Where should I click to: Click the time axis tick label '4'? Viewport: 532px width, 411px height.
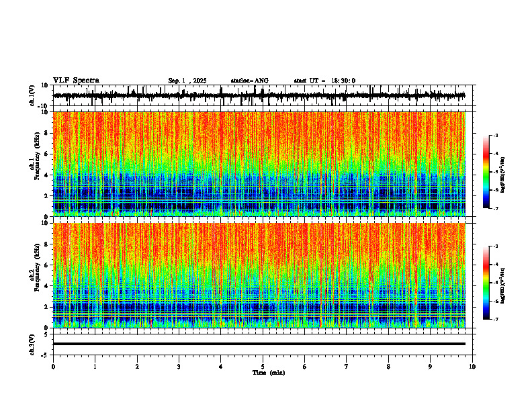tap(221, 367)
